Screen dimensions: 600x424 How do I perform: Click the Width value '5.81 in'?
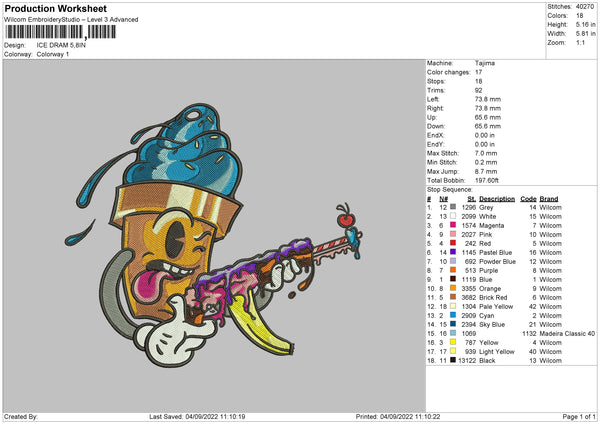[585, 34]
